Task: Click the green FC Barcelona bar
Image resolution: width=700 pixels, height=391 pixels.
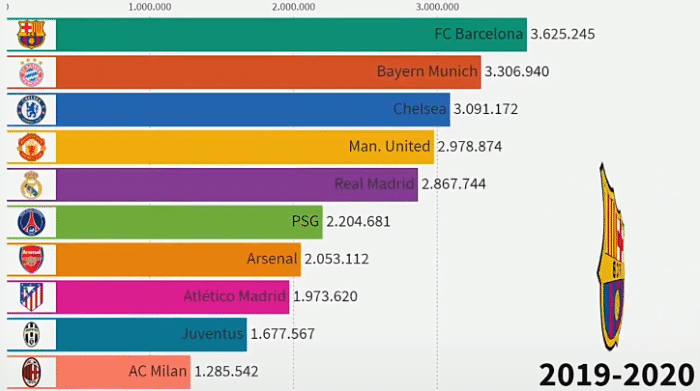Action: click(292, 34)
